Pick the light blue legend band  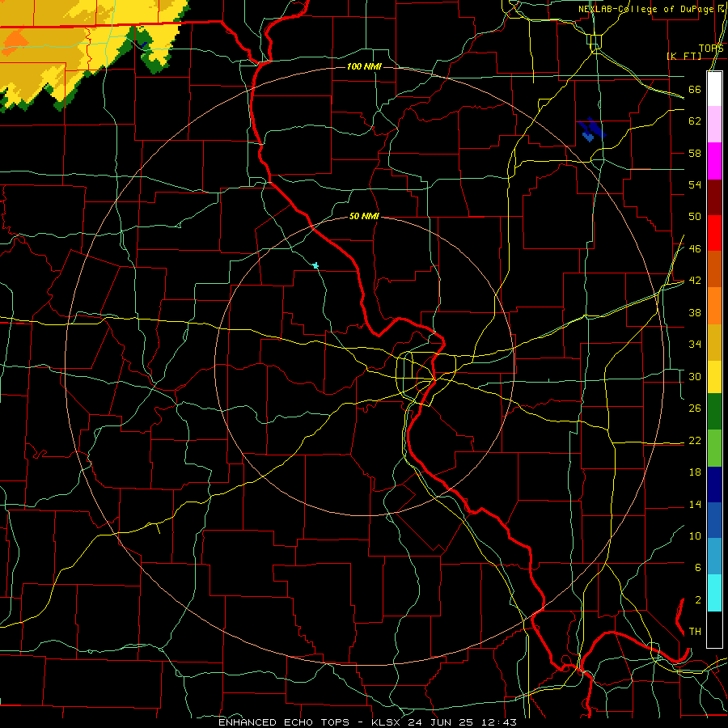coord(714,557)
